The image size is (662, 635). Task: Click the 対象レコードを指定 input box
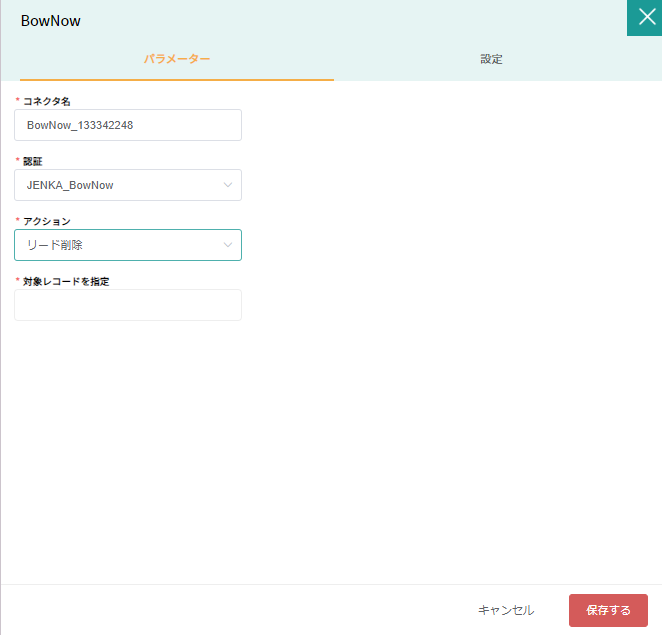tap(128, 305)
